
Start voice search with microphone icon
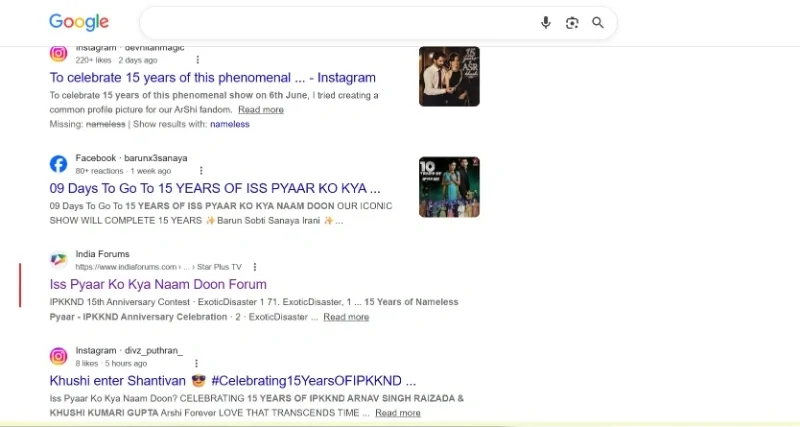pyautogui.click(x=545, y=23)
